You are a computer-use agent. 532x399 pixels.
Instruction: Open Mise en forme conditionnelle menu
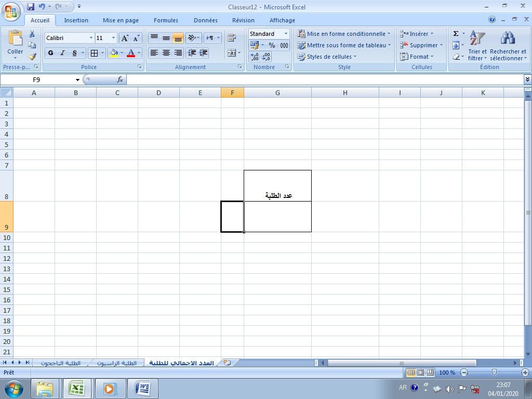click(344, 34)
